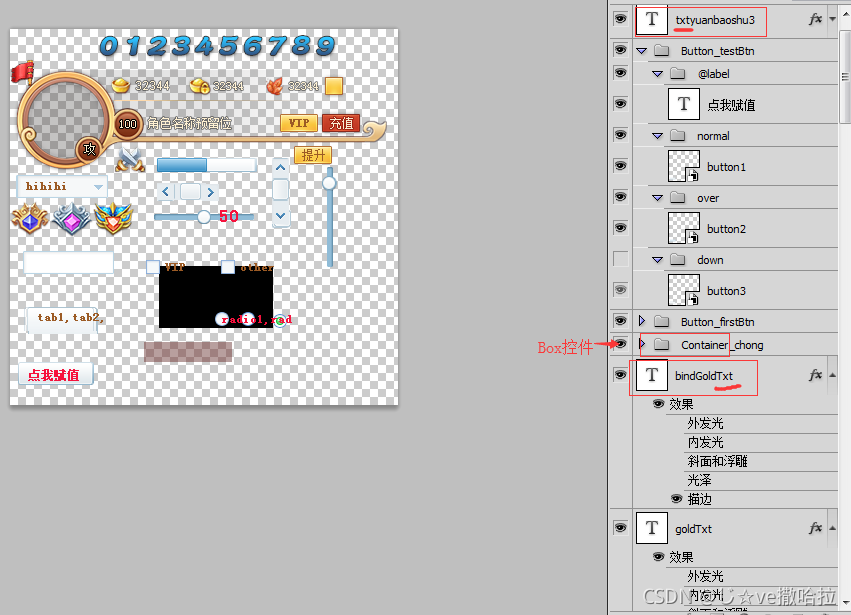Image resolution: width=851 pixels, height=615 pixels.
Task: Select the goldTxt text layer thumbnail
Action: [x=651, y=528]
